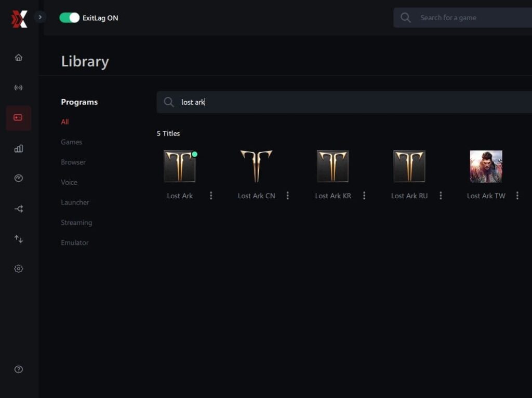This screenshot has width=532, height=398.
Task: Select the Streaming category
Action: [x=76, y=223]
